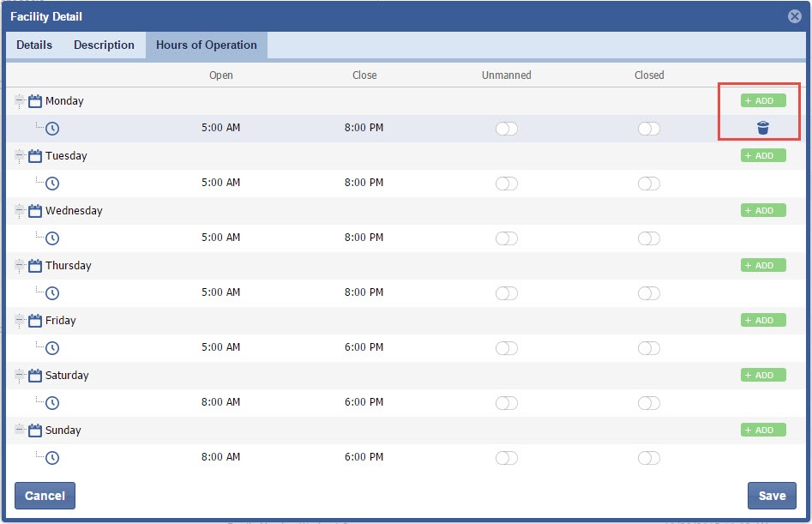The width and height of the screenshot is (812, 524).
Task: Click the calendar icon next to Tuesday
Action: pyautogui.click(x=35, y=156)
